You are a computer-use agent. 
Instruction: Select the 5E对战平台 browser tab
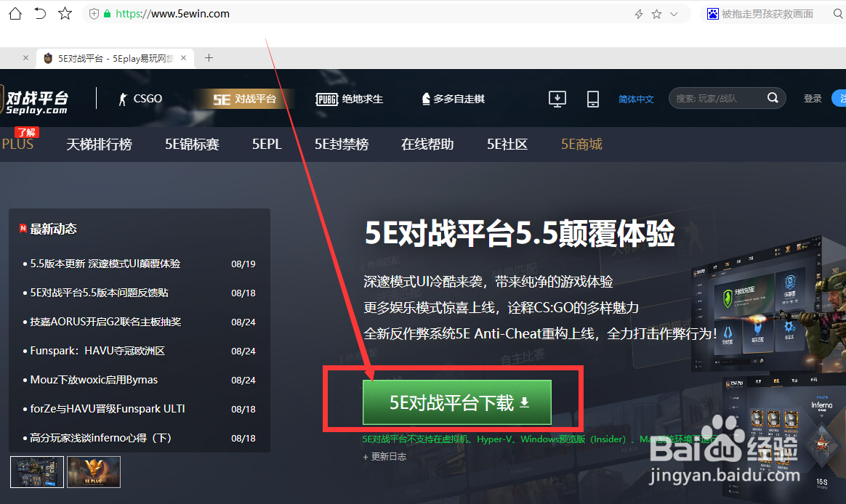click(114, 58)
